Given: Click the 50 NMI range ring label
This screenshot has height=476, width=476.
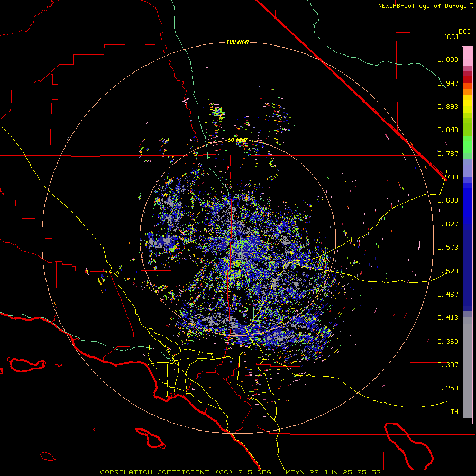Looking at the screenshot, I should point(237,140).
